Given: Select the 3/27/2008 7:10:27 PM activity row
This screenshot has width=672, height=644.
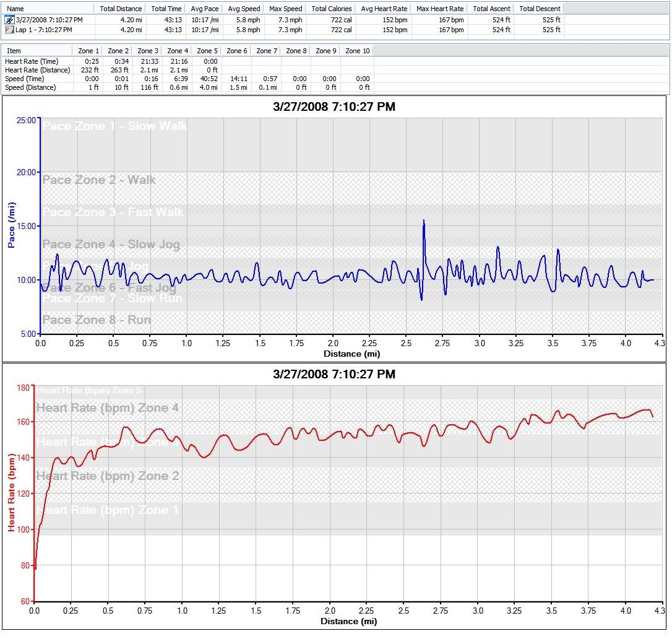Looking at the screenshot, I should click(49, 20).
